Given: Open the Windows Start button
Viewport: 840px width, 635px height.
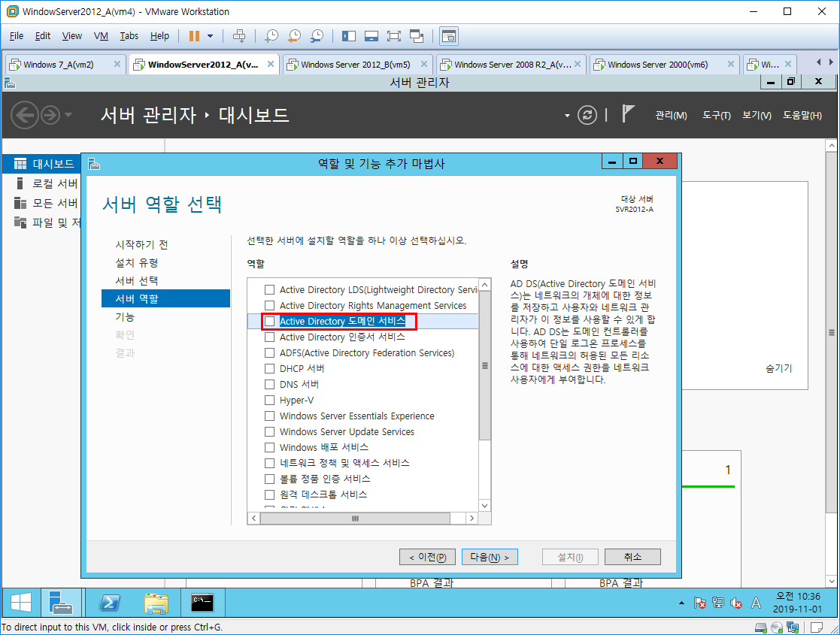Looking at the screenshot, I should [21, 603].
